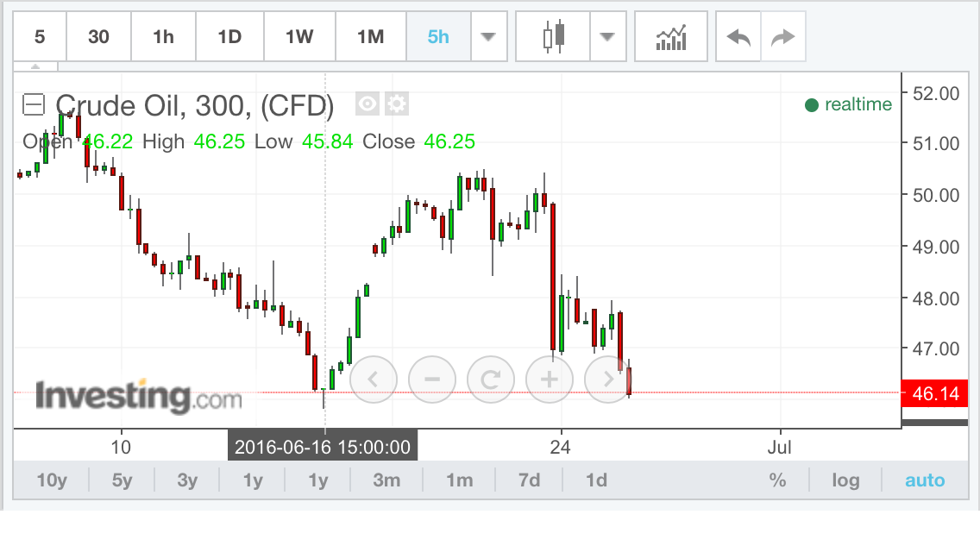Expand the time interval dropdown arrow
The width and height of the screenshot is (980, 552).
click(488, 37)
